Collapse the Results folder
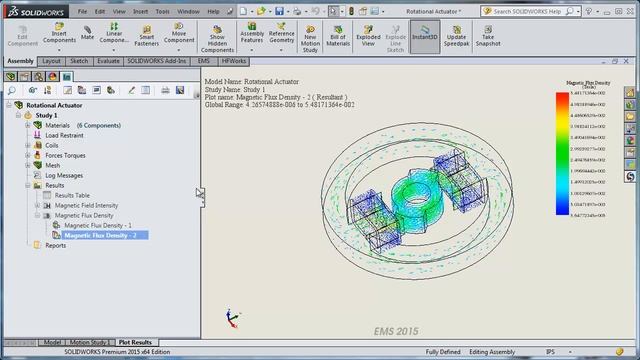 pyautogui.click(x=28, y=185)
